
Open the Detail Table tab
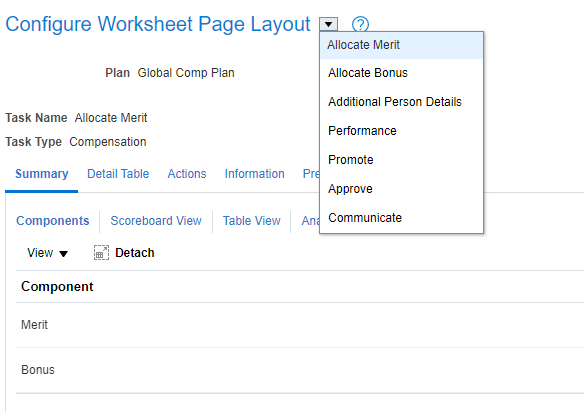coord(118,174)
